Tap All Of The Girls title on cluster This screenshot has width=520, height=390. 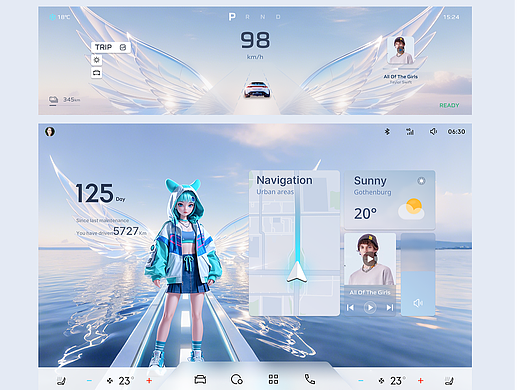tap(400, 77)
